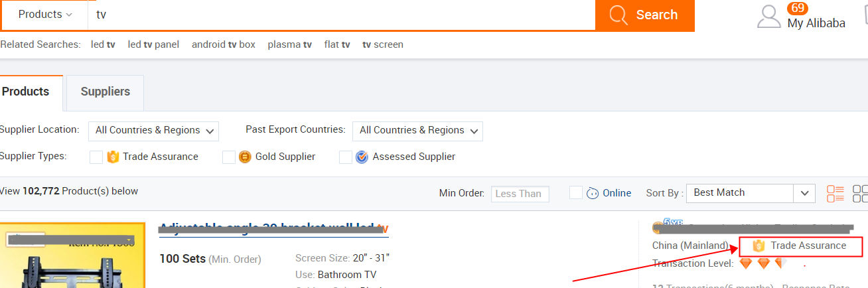Open the TV wall bracket product title
The width and height of the screenshot is (868, 288).
pos(274,229)
